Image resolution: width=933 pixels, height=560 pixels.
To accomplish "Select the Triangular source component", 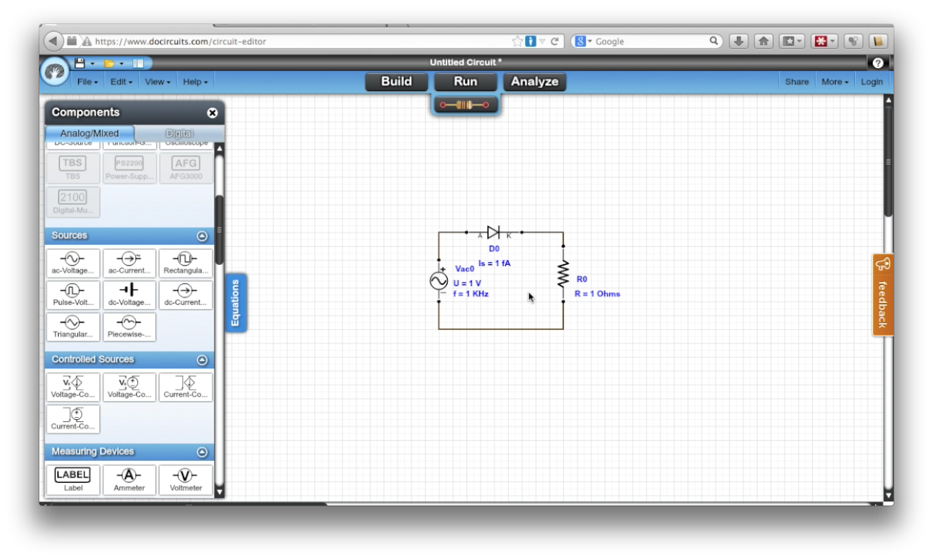I will [x=73, y=326].
